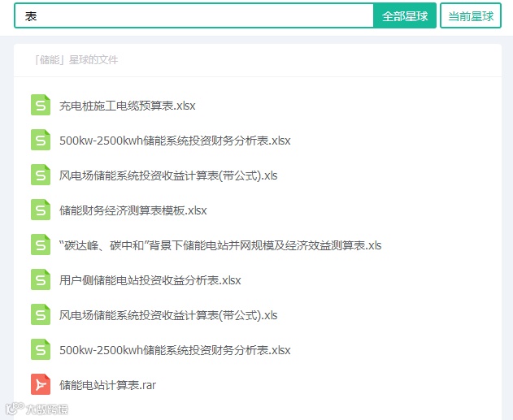The height and width of the screenshot is (420, 513).
Task: Click icon of 风电场 file below 用户侧储能电站 file
Action: [41, 314]
